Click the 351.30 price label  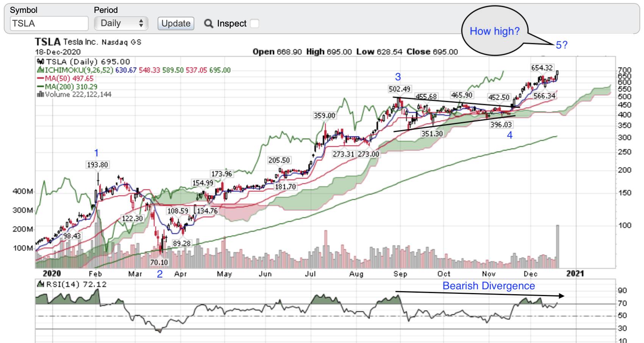pyautogui.click(x=432, y=134)
